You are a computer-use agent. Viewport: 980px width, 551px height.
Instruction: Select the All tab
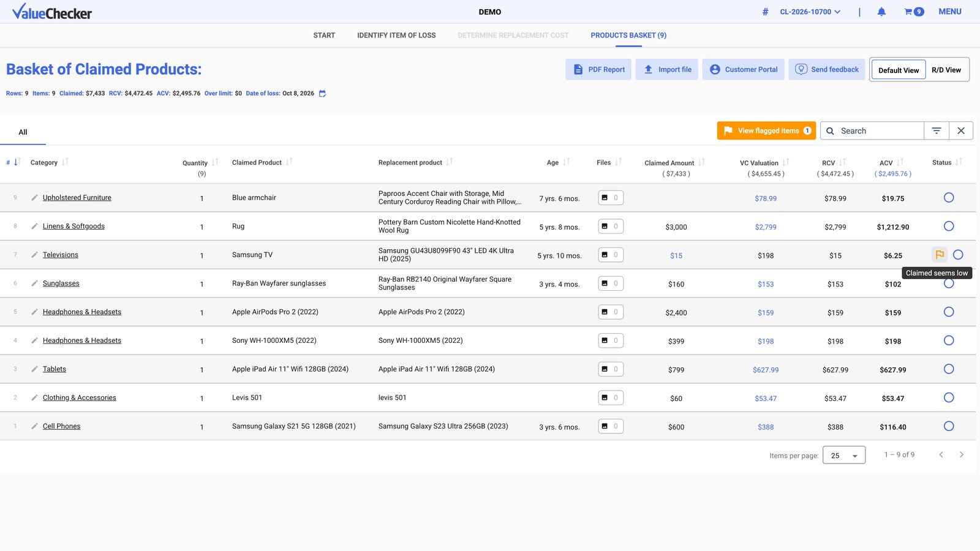[23, 132]
